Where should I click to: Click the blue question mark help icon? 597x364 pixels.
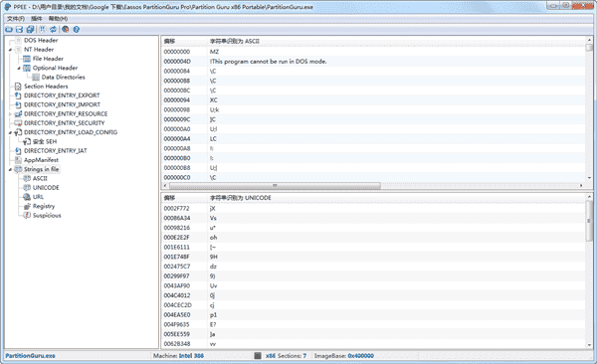point(77,29)
